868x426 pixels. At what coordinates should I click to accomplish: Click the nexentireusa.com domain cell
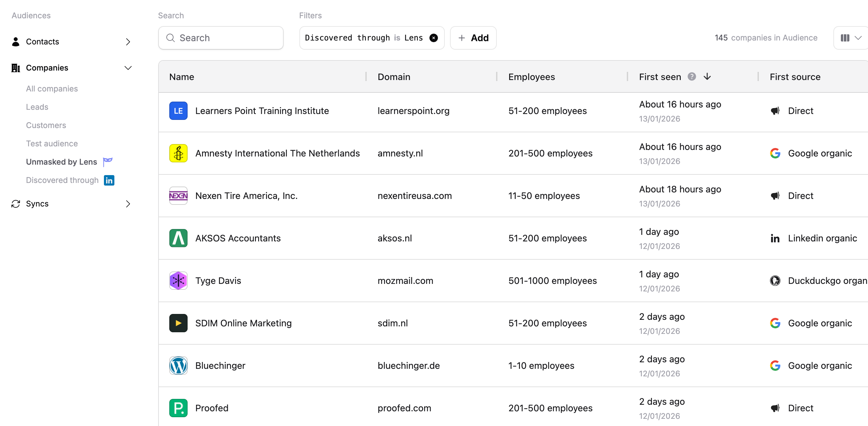click(415, 196)
